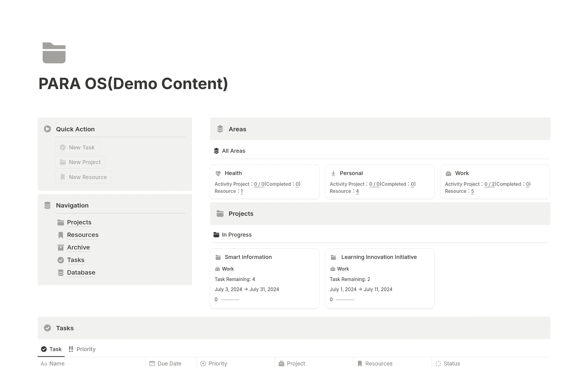
Task: Click the folder icon on Smart Information card
Action: pyautogui.click(x=218, y=257)
